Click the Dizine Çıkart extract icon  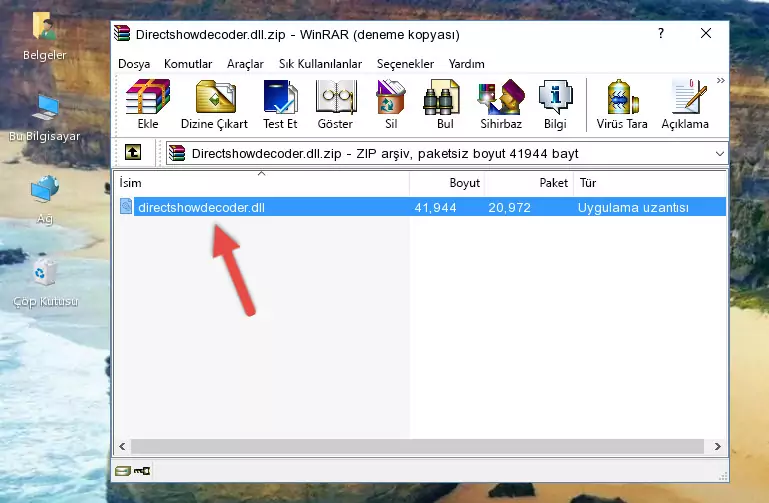[214, 104]
